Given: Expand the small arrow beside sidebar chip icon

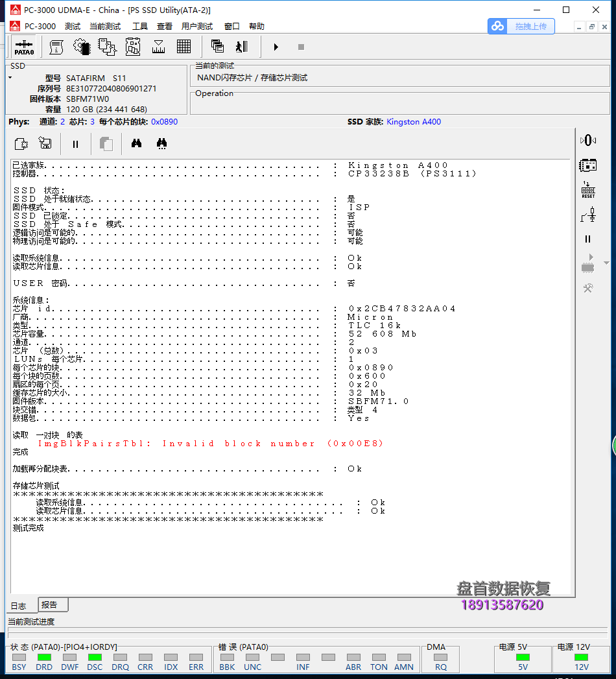Looking at the screenshot, I should tap(606, 263).
